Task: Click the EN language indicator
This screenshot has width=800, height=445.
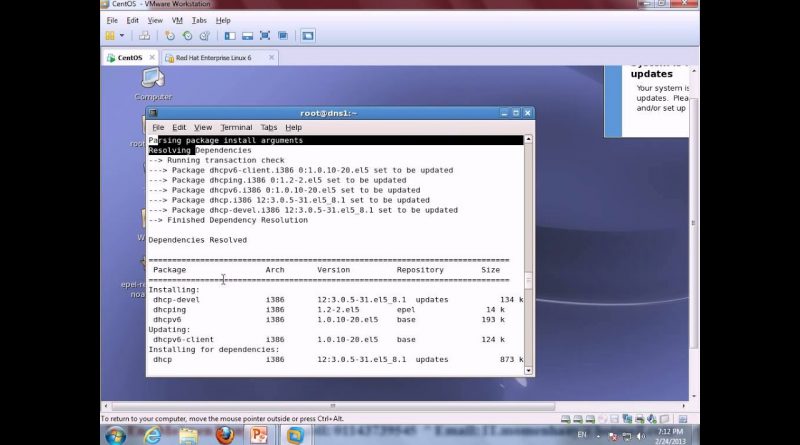Action: click(x=582, y=435)
